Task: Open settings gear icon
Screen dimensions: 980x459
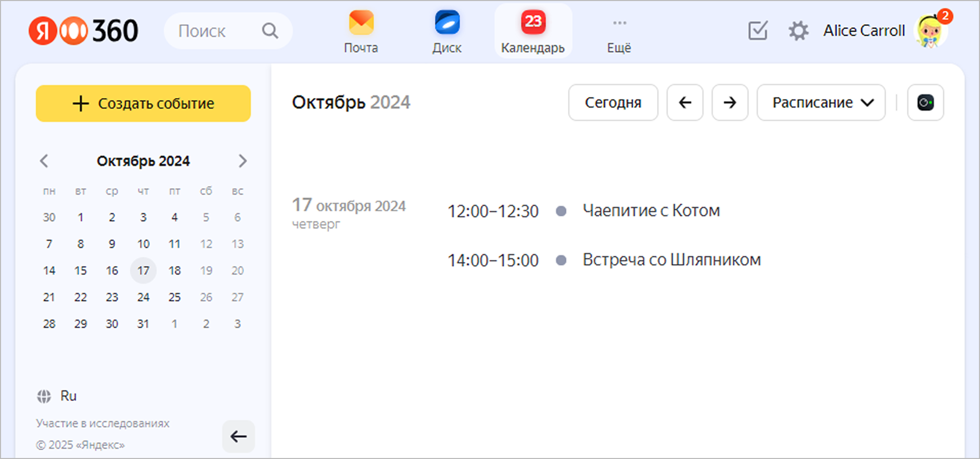Action: tap(798, 31)
